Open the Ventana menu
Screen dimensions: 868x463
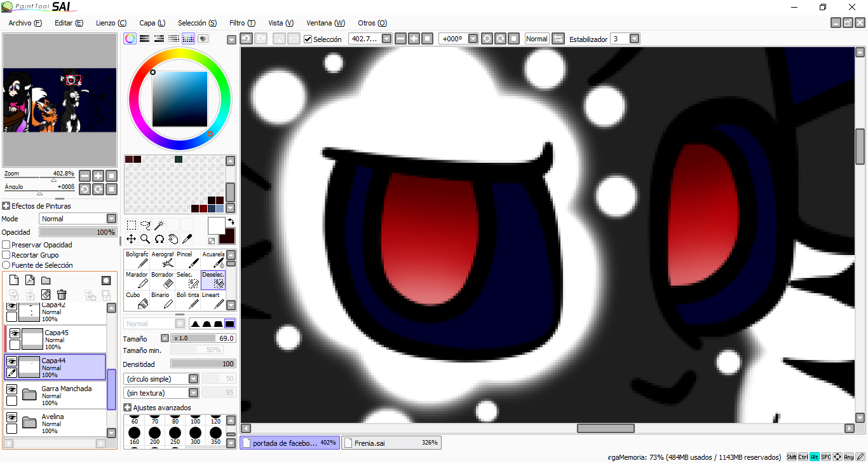point(326,23)
